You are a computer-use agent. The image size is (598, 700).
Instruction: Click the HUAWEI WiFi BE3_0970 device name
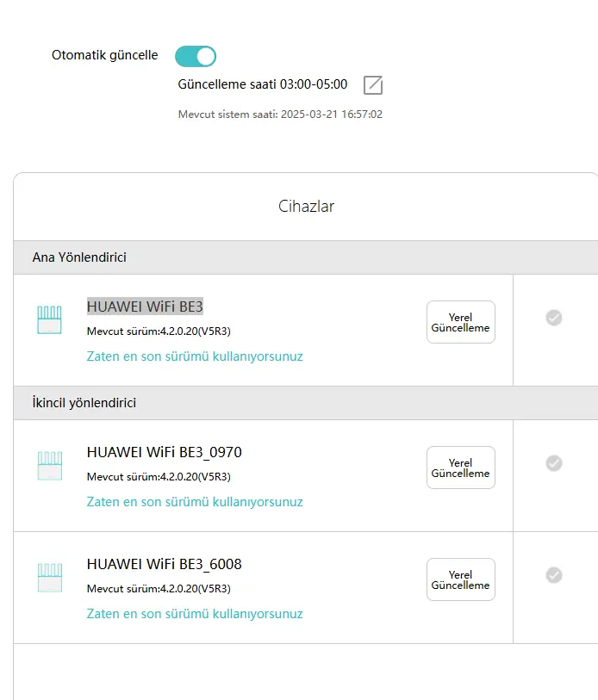[164, 452]
